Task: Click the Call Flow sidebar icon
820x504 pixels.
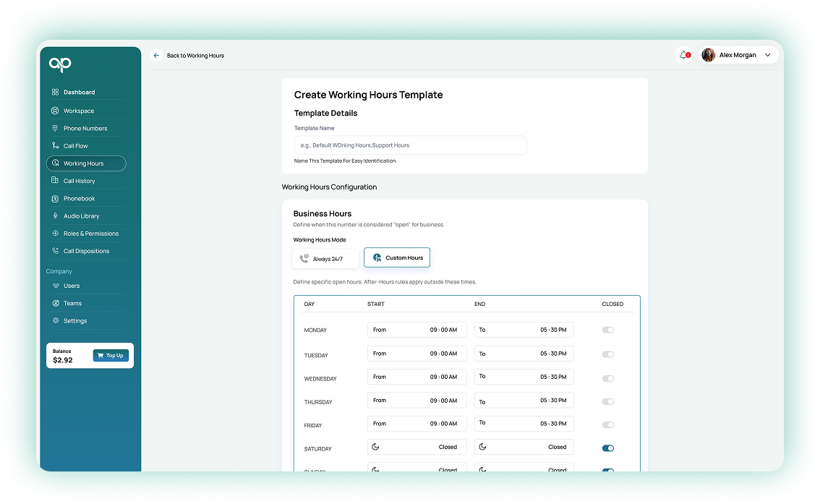Action: (55, 146)
